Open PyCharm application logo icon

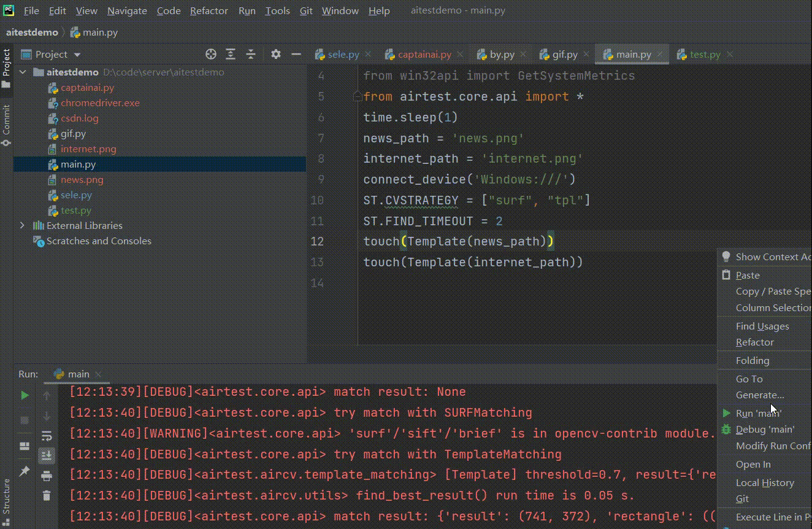[x=9, y=10]
